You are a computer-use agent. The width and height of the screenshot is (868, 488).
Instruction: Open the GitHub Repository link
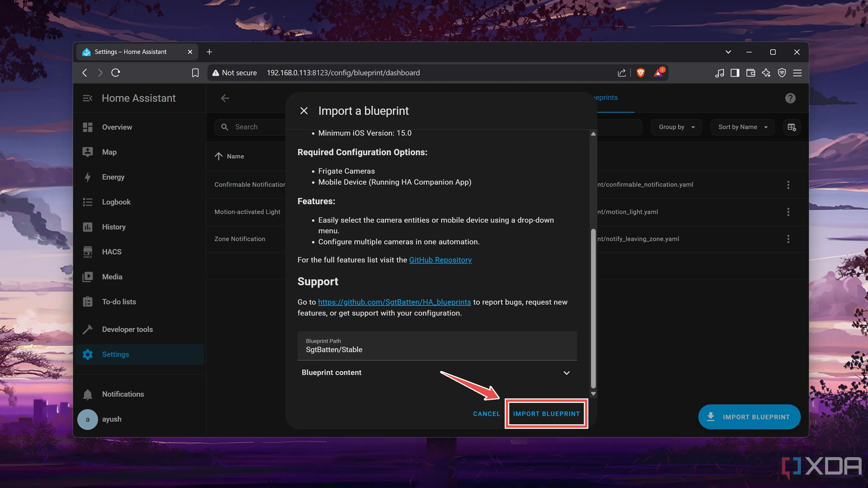(440, 260)
